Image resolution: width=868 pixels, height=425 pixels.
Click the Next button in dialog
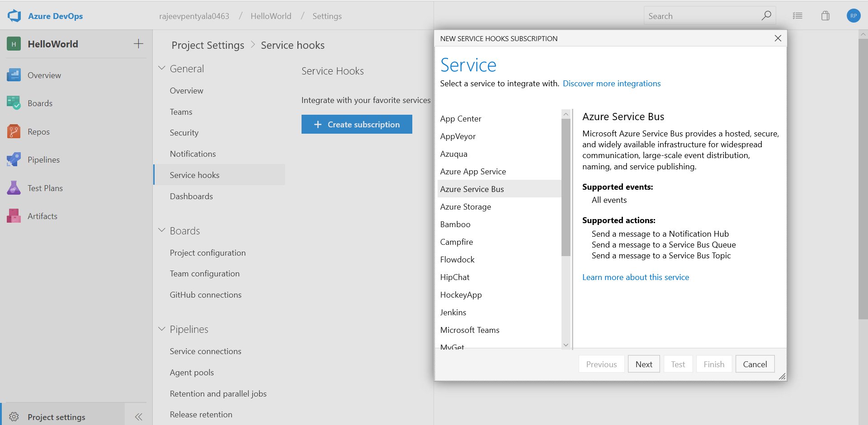[x=644, y=364]
